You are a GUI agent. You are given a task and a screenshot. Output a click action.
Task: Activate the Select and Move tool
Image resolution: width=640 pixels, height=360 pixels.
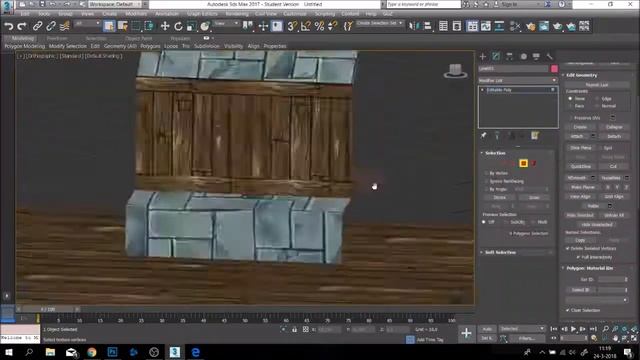(x=165, y=26)
